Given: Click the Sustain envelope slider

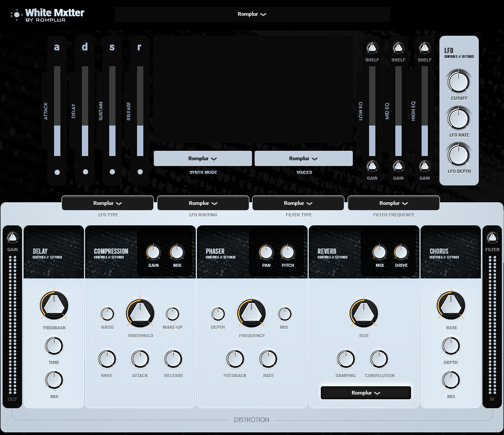Looking at the screenshot, I should [x=112, y=111].
